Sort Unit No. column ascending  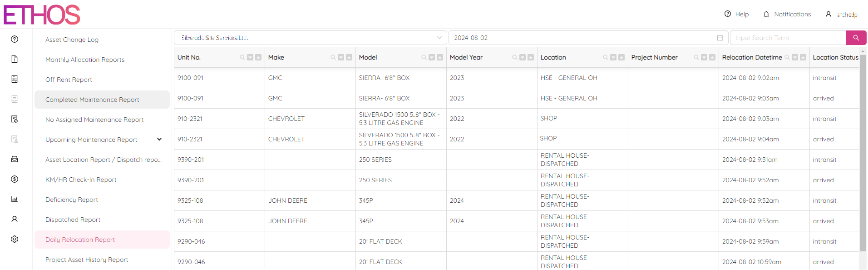pyautogui.click(x=258, y=57)
